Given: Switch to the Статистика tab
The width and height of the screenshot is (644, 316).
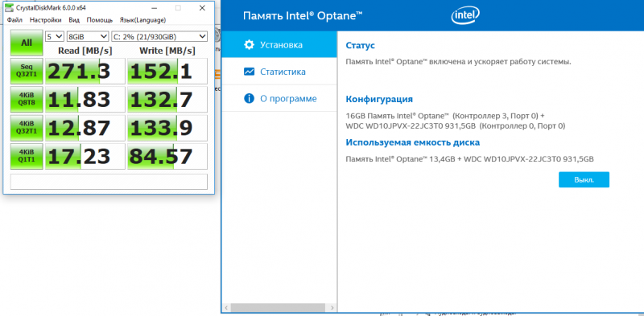Looking at the screenshot, I should (279, 72).
